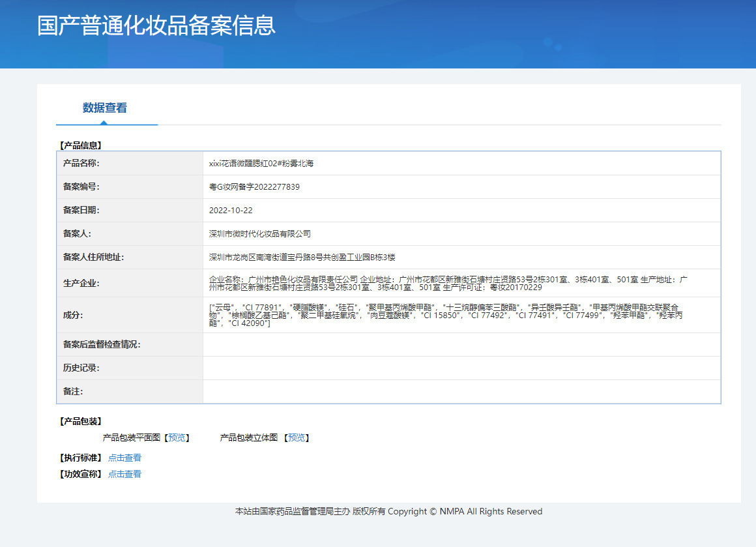756x547 pixels.
Task: Click the 备注 row label
Action: pyautogui.click(x=73, y=392)
